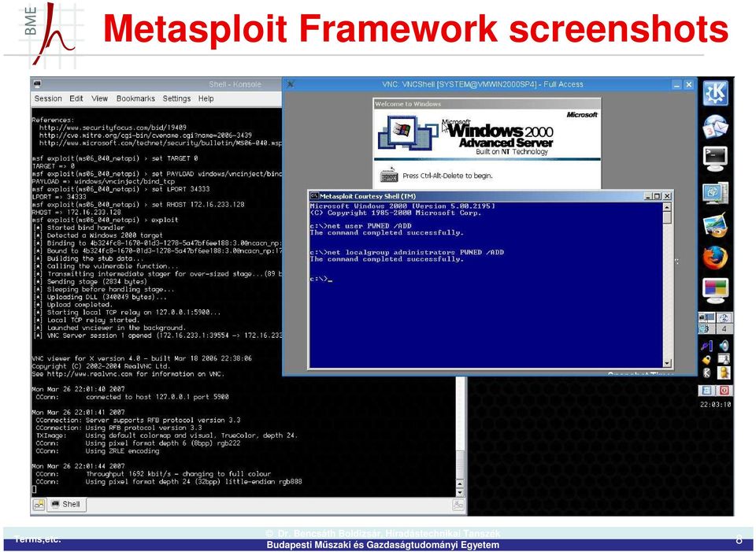756x552 pixels.
Task: Click the panel clock showing 22:03:10
Action: click(x=716, y=405)
